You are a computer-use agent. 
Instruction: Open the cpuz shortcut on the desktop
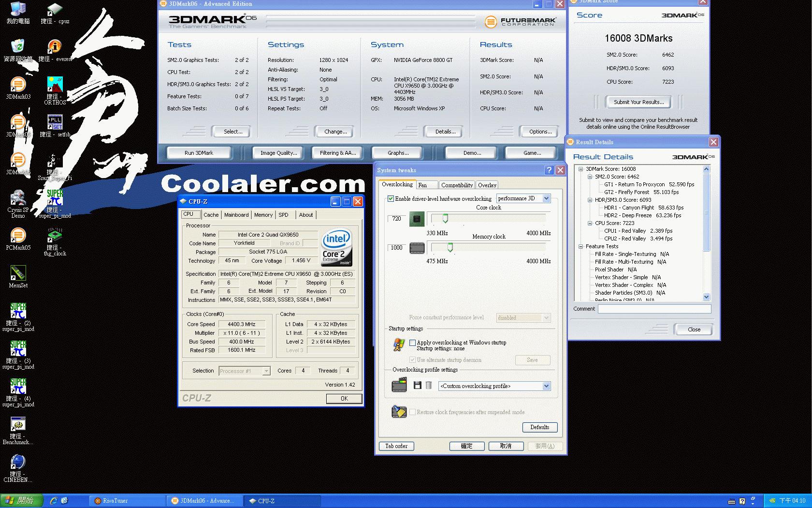pos(55,13)
